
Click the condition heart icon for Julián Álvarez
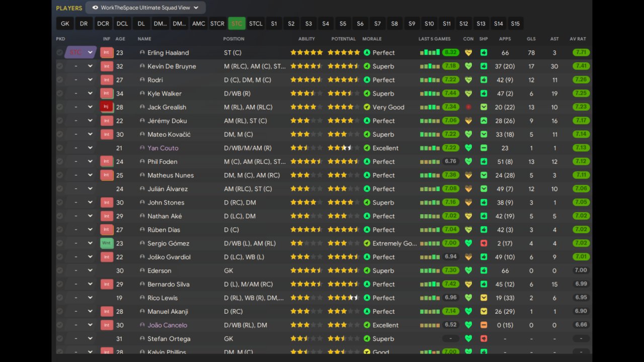[468, 189]
